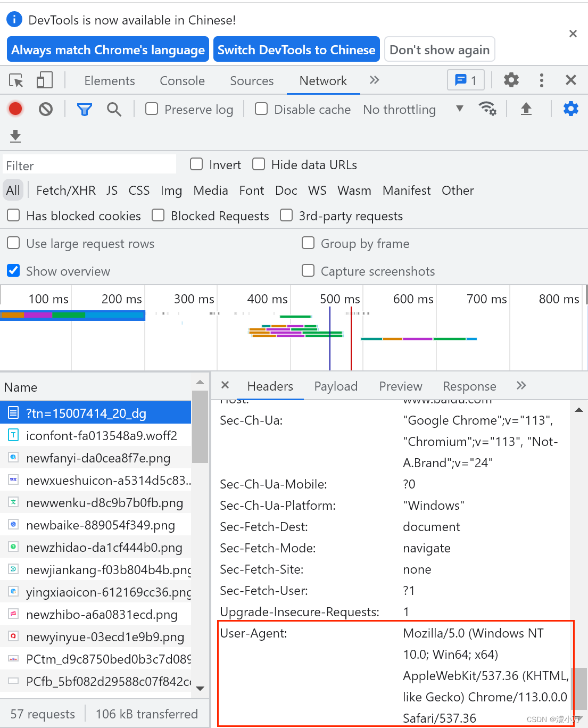Viewport: 588px width, 728px height.
Task: Click the font file icon beside iconfont-fa013548a9.woff2
Action: click(13, 435)
